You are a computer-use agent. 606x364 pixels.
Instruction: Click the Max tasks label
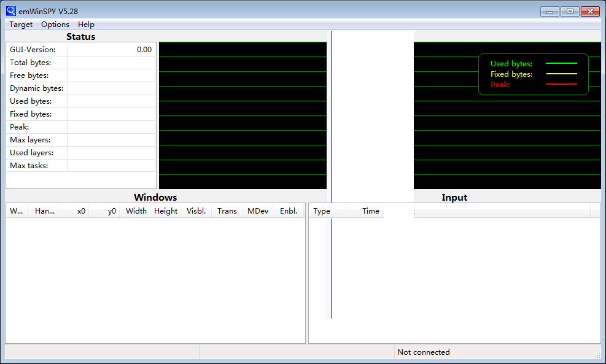29,165
